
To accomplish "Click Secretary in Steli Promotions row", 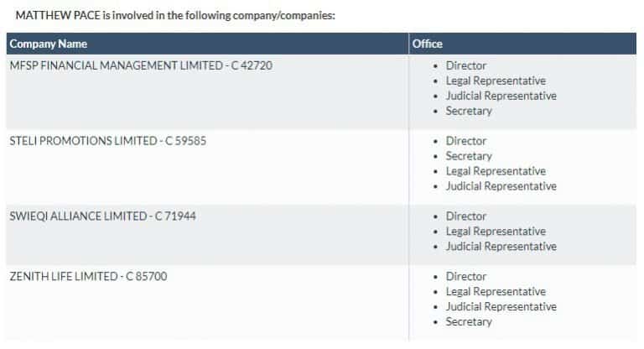I will pos(469,156).
